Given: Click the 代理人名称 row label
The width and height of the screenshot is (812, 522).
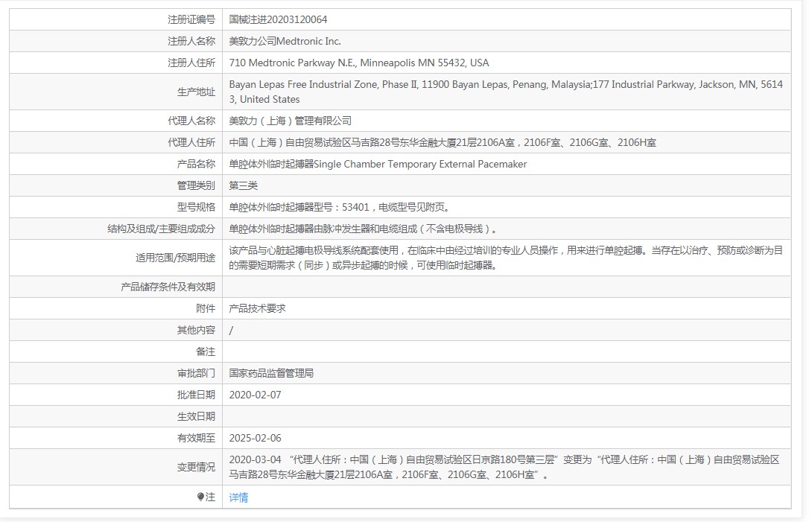Looking at the screenshot, I should pyautogui.click(x=191, y=121).
